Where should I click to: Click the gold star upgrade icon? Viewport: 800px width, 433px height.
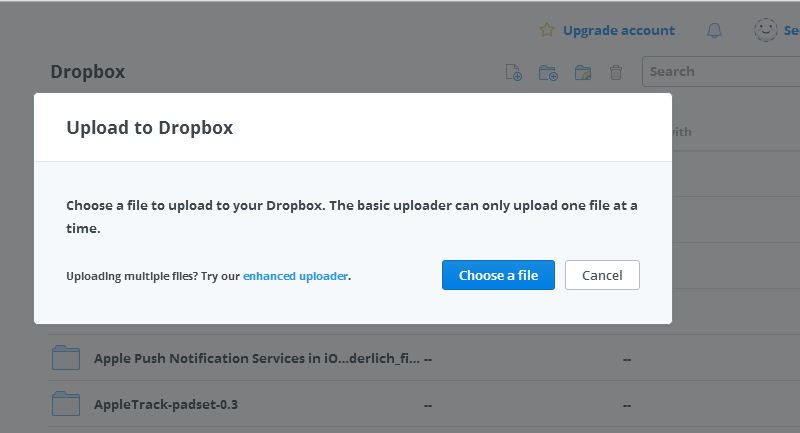tap(547, 30)
